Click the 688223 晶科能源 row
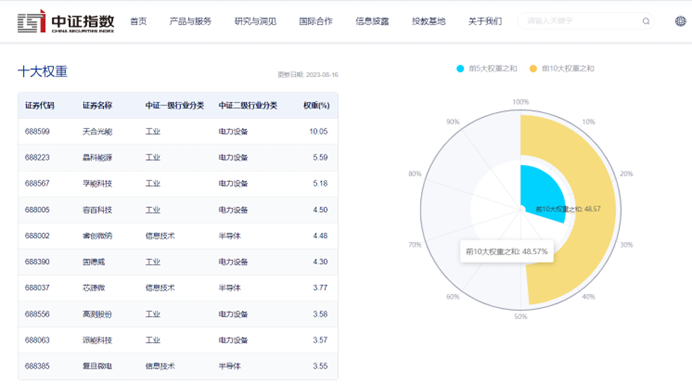This screenshot has width=692, height=384. 178,158
